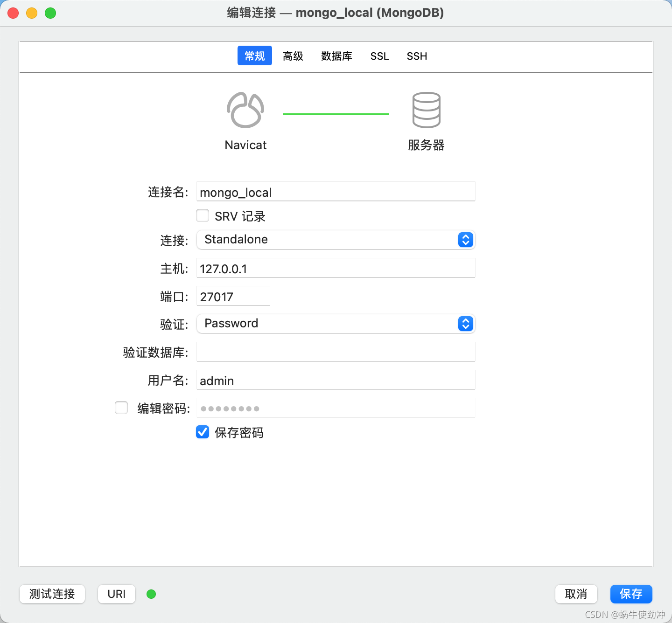Click the URI button

click(116, 594)
